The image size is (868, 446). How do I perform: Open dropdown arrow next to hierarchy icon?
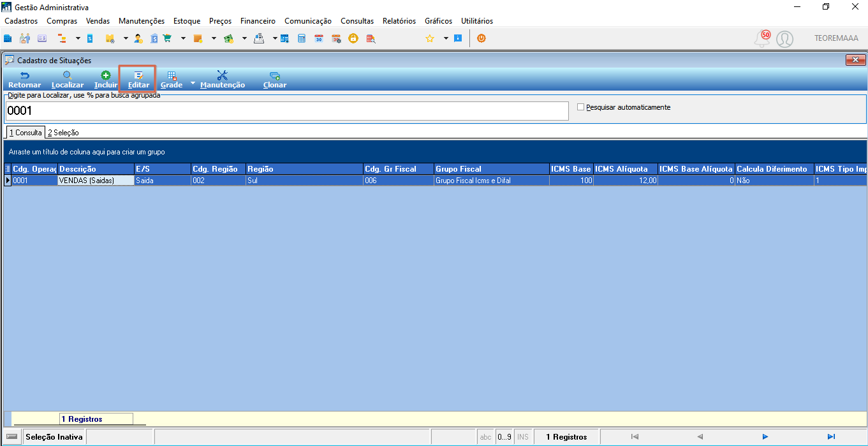tap(78, 38)
